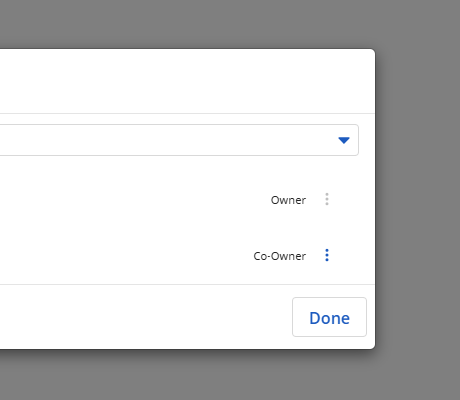
Task: Click inside the dropdown selection field
Action: [179, 140]
